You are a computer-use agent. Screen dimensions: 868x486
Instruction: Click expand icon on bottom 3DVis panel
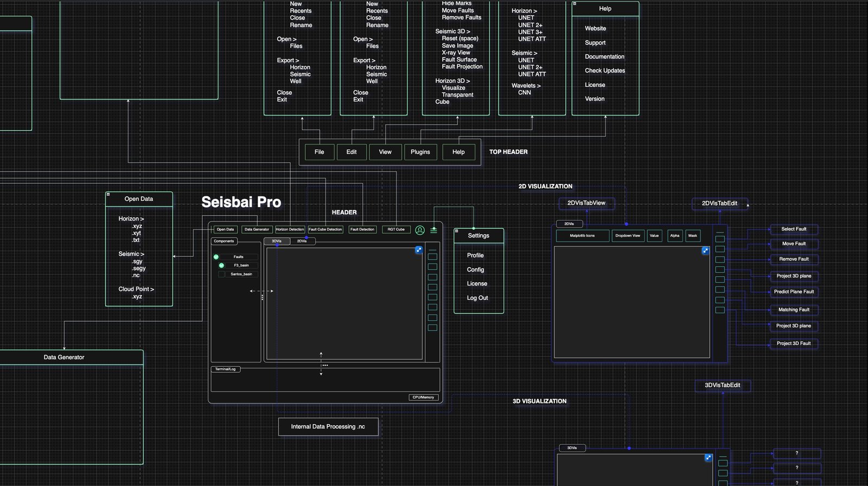(x=708, y=458)
